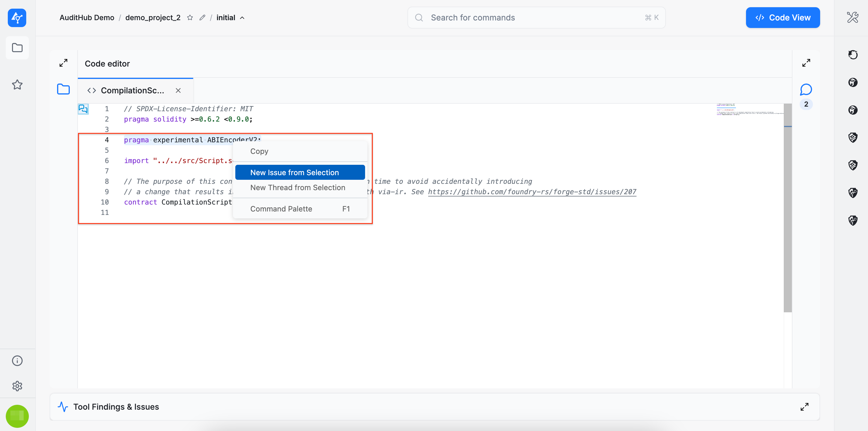The image size is (868, 431).
Task: Toggle the file explorer folder icon
Action: tap(63, 89)
